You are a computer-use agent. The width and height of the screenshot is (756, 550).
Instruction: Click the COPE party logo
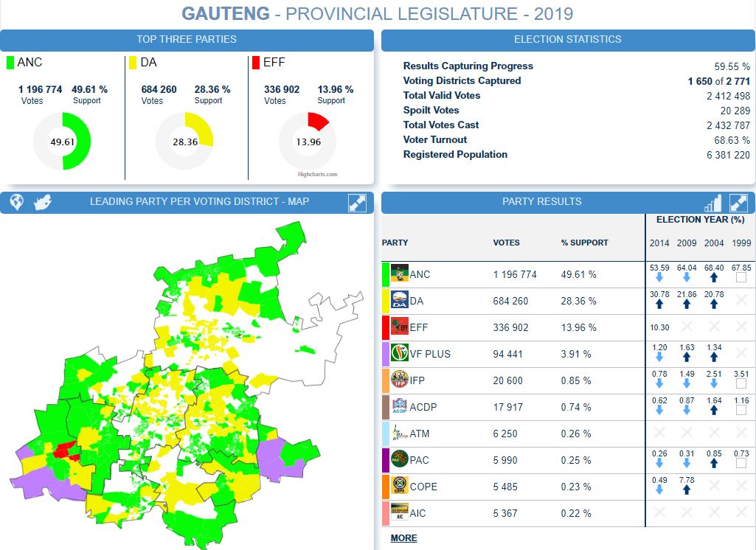coord(399,487)
